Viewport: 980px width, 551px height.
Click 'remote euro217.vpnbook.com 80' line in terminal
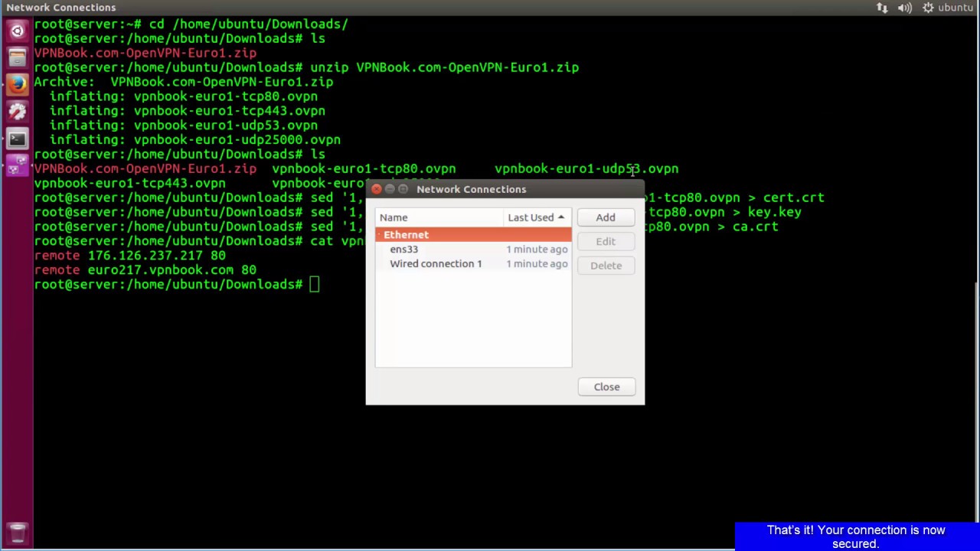click(145, 270)
